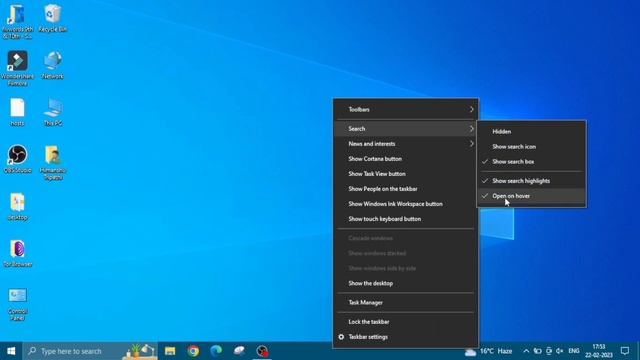
Task: Select the Awards desktop shortcut in the top-left corner
Action: coord(18,21)
